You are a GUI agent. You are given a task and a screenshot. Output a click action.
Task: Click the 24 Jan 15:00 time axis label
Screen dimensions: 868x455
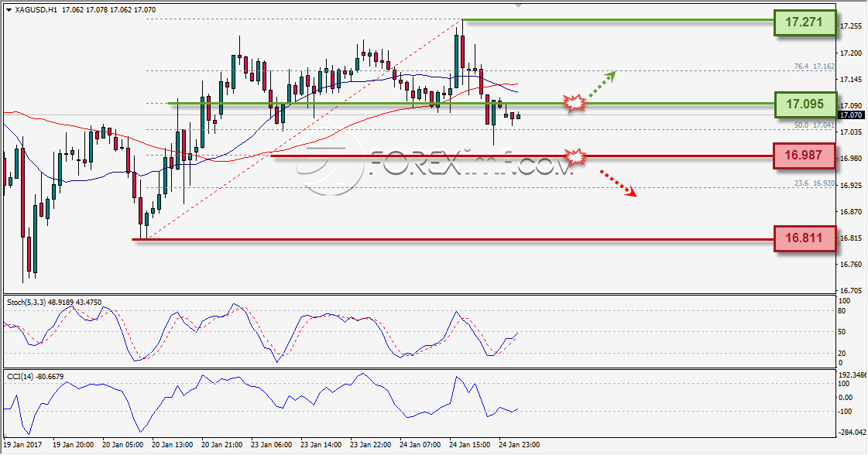[469, 444]
